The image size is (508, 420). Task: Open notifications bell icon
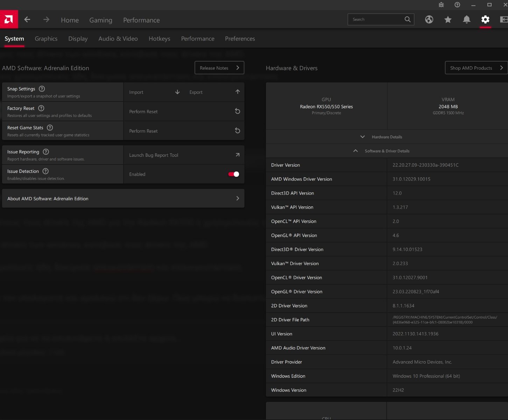pyautogui.click(x=466, y=20)
